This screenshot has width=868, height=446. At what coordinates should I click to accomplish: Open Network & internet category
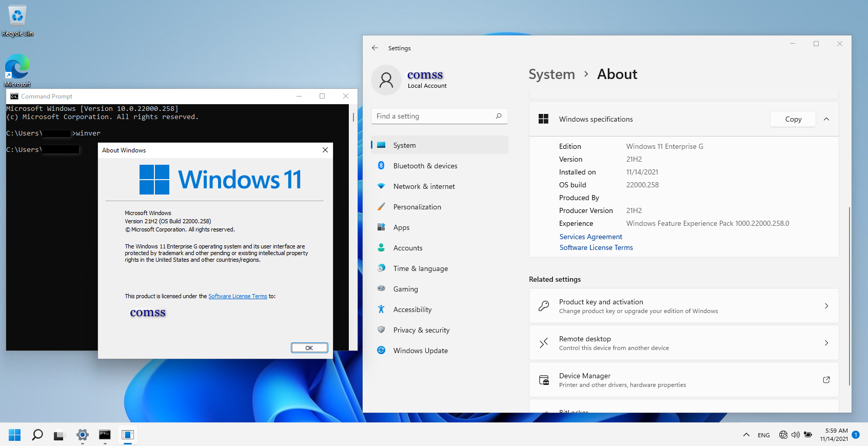pos(439,186)
